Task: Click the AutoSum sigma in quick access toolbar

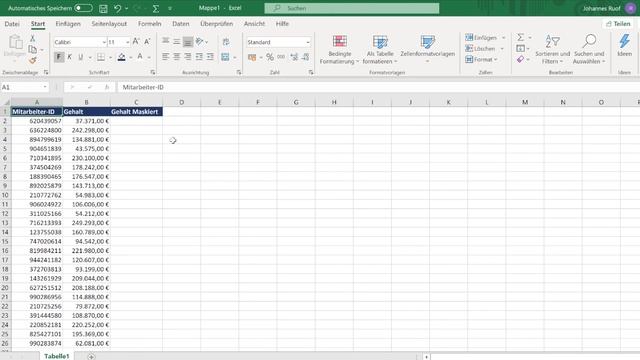Action: click(x=156, y=8)
